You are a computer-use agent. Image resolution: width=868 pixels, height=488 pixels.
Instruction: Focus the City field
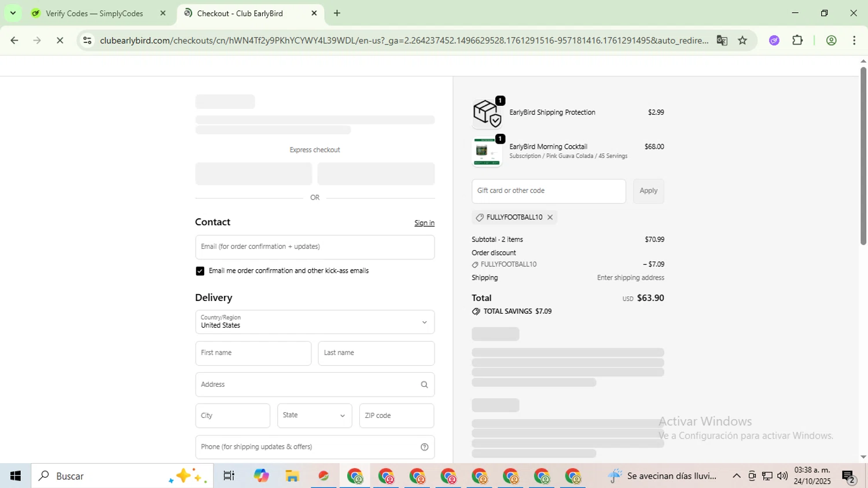pos(233,416)
